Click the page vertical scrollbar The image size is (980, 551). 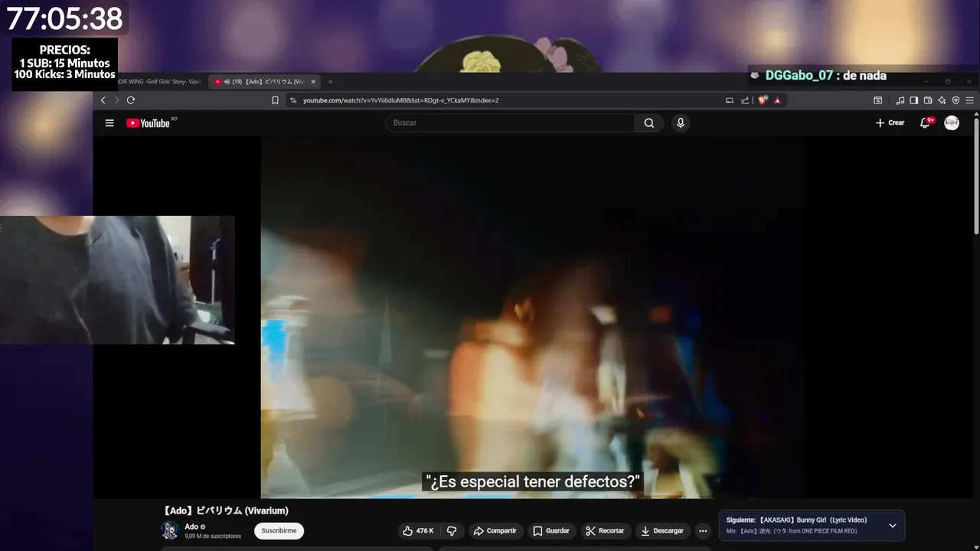click(x=976, y=176)
